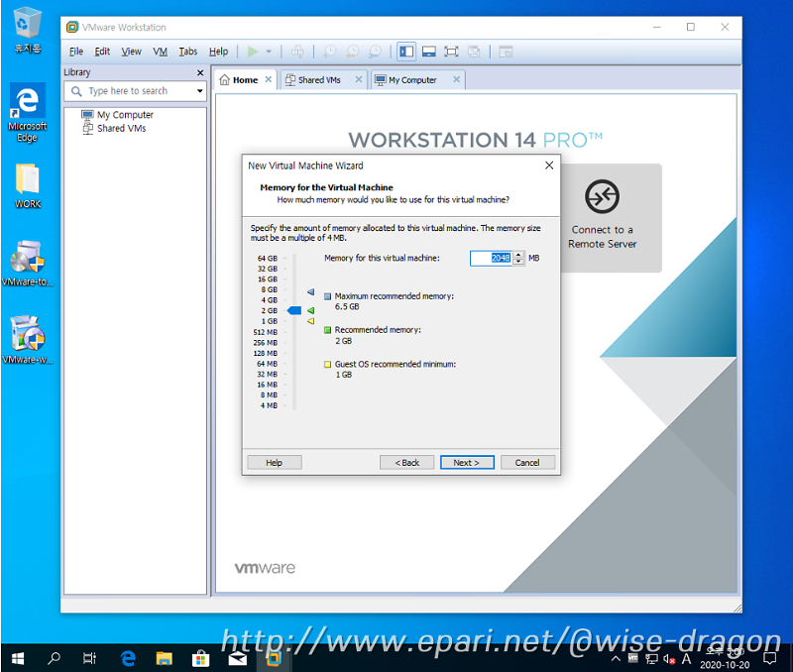Click the muted volume tray icon
793x672 pixels.
(x=669, y=659)
